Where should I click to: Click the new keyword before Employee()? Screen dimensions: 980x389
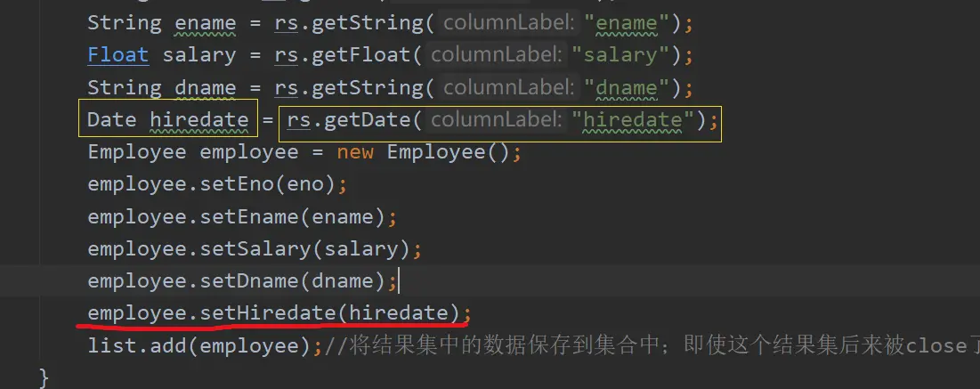(x=355, y=152)
